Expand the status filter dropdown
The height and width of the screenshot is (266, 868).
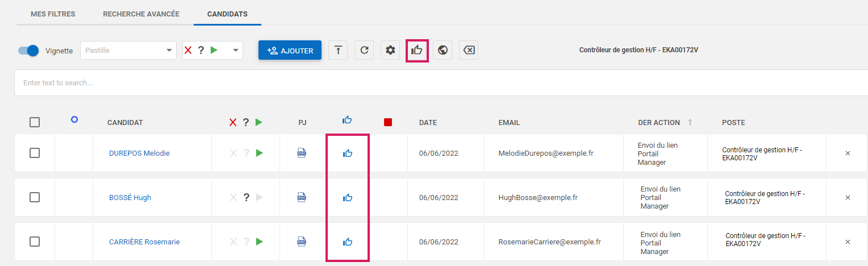click(x=212, y=50)
